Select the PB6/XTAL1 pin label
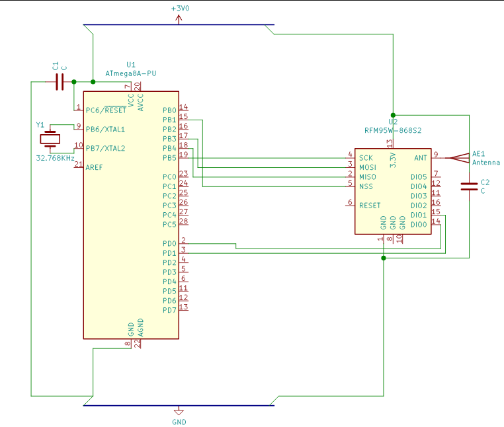Image resolution: width=504 pixels, height=427 pixels. [105, 130]
